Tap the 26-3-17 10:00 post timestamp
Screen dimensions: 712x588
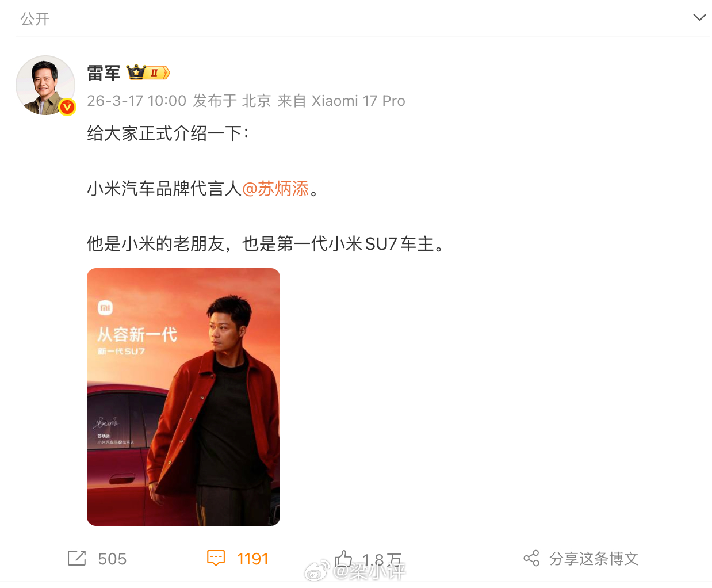pos(137,101)
